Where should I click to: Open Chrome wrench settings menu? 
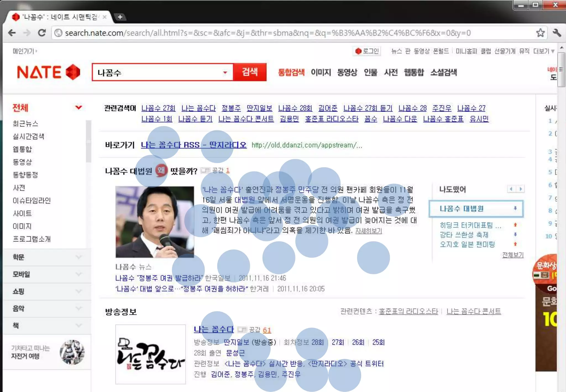[557, 33]
